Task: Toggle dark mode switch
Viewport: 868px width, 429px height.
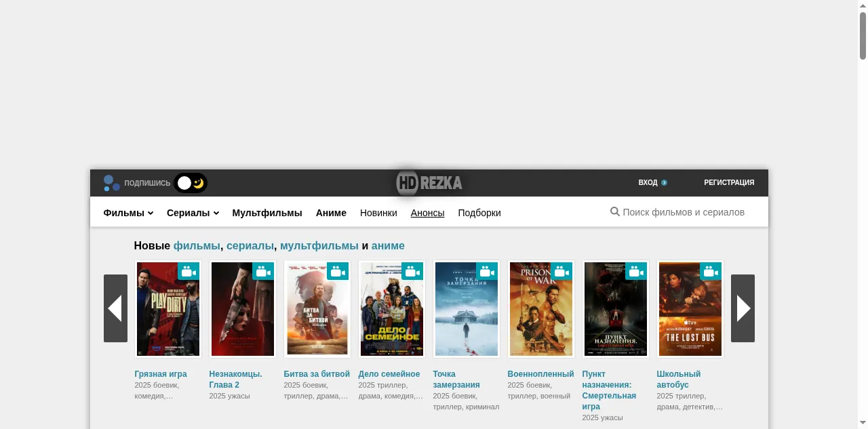Action: coord(191,183)
